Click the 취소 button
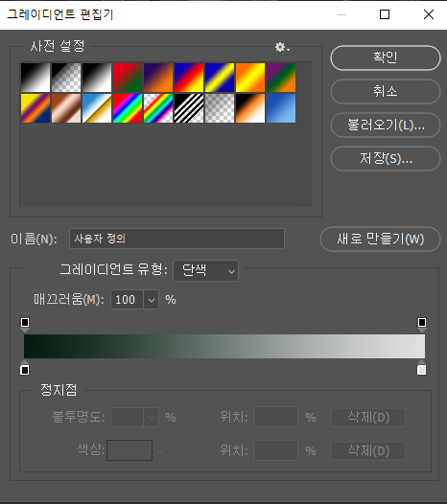Screen dimensions: 447x504 point(386,91)
